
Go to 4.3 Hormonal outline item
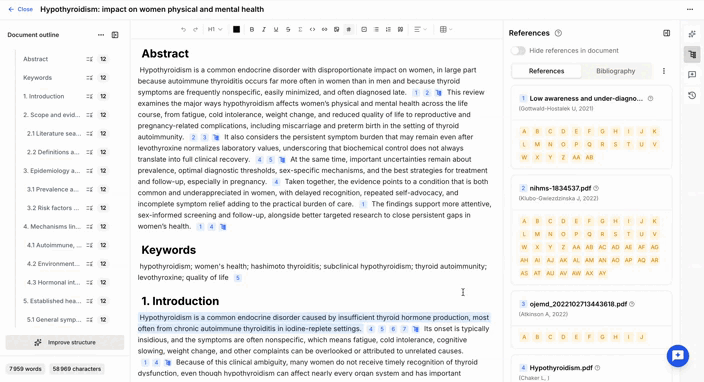click(54, 283)
